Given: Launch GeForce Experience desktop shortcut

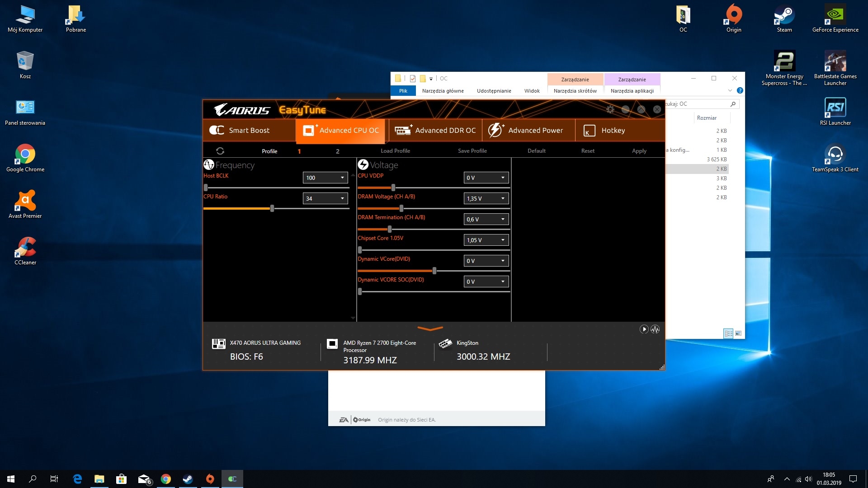Looking at the screenshot, I should (x=835, y=19).
